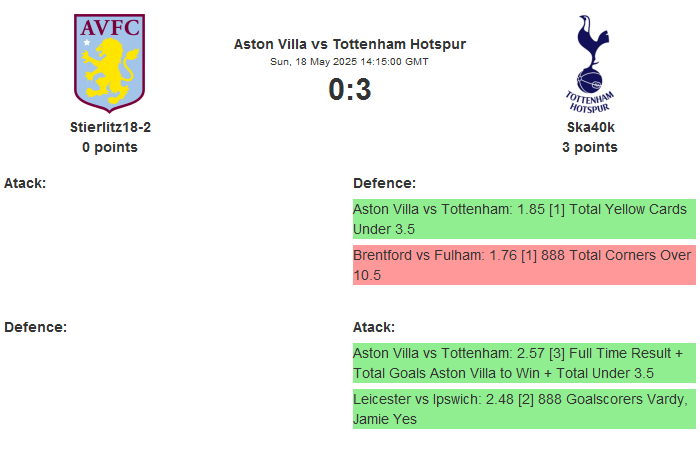Click the AVFC lettering on the crest
700x460 pixels.
[110, 28]
